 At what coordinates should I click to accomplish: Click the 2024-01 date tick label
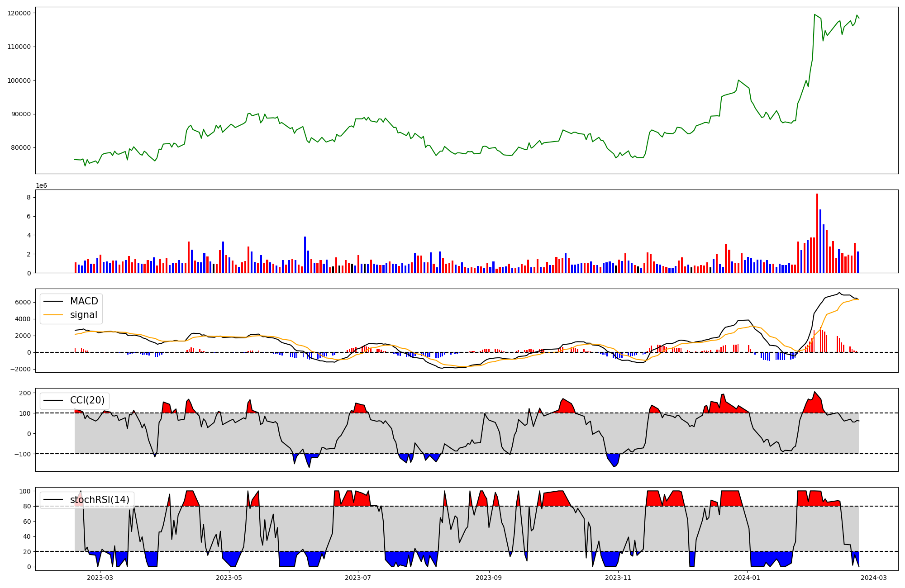(x=747, y=578)
